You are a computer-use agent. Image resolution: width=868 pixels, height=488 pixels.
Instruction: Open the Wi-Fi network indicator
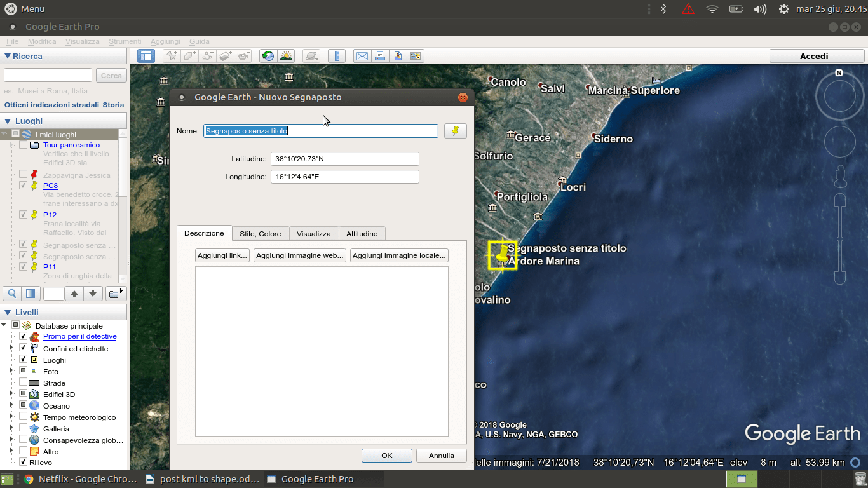[x=712, y=9]
